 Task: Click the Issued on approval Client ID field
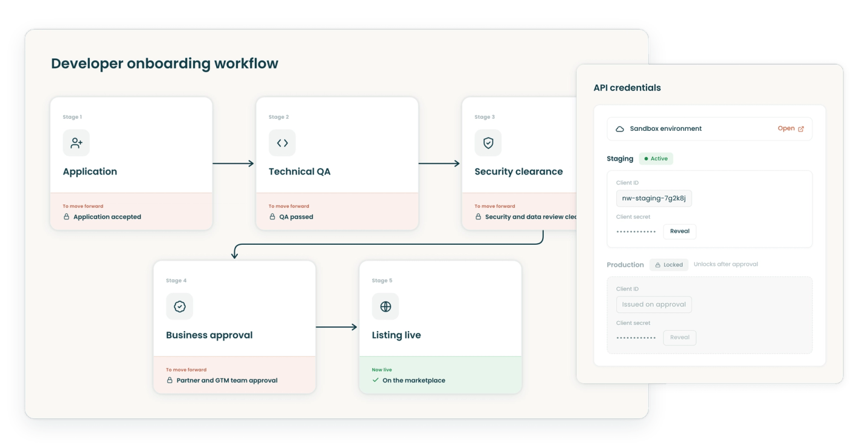click(x=654, y=304)
